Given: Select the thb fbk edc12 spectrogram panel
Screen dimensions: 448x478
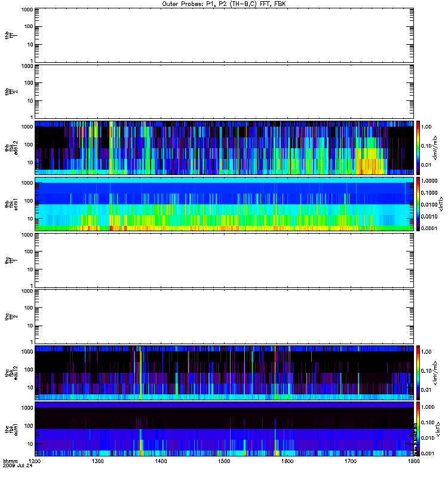Looking at the screenshot, I should point(225,148).
